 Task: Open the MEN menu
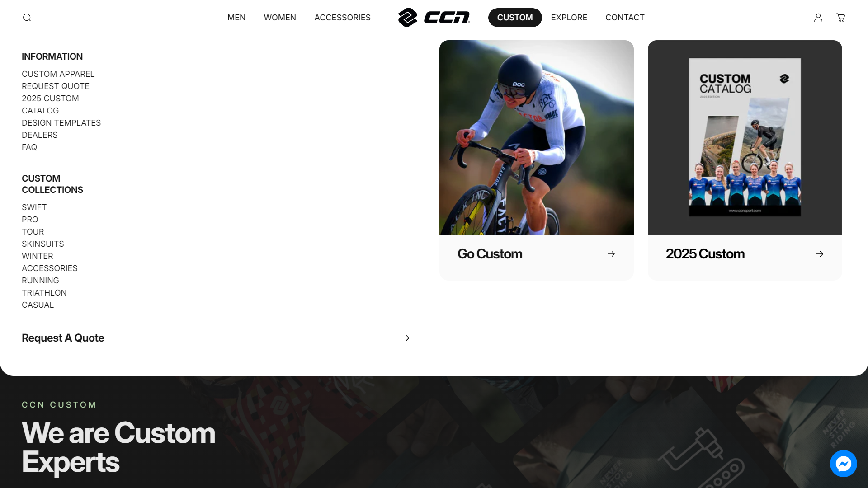(236, 18)
